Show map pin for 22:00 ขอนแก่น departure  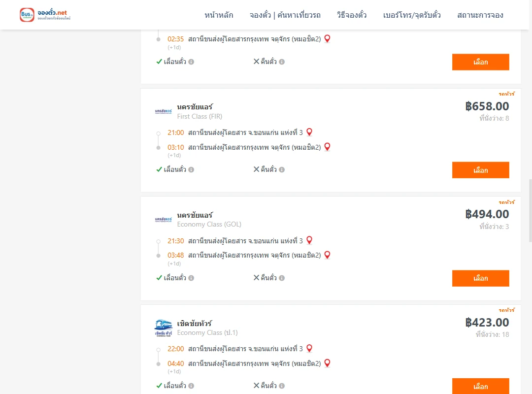(309, 348)
